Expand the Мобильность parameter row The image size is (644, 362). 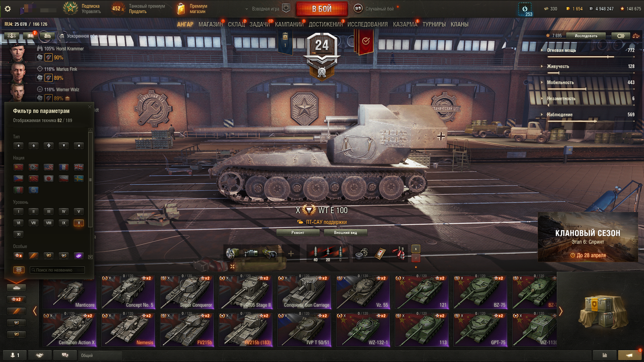(590, 82)
